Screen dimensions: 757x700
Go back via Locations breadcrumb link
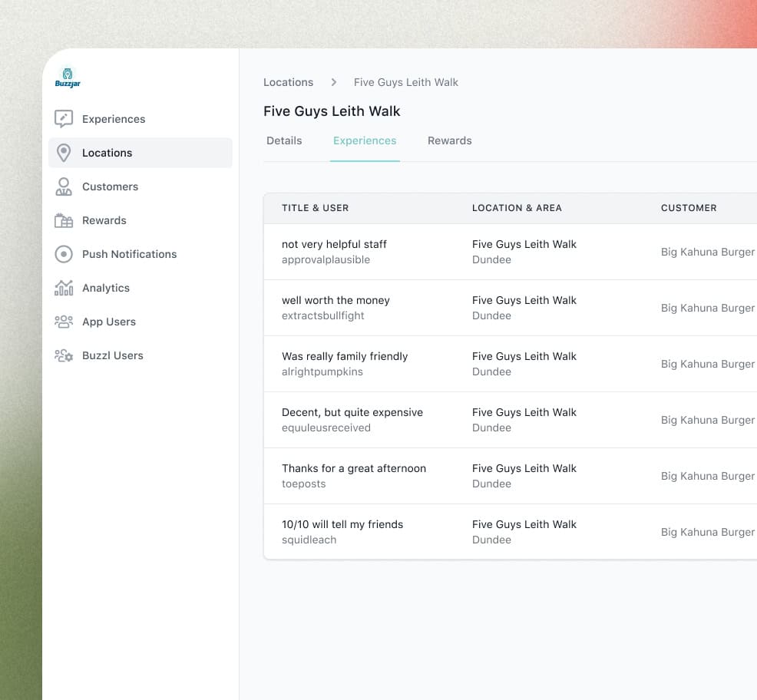(x=288, y=82)
